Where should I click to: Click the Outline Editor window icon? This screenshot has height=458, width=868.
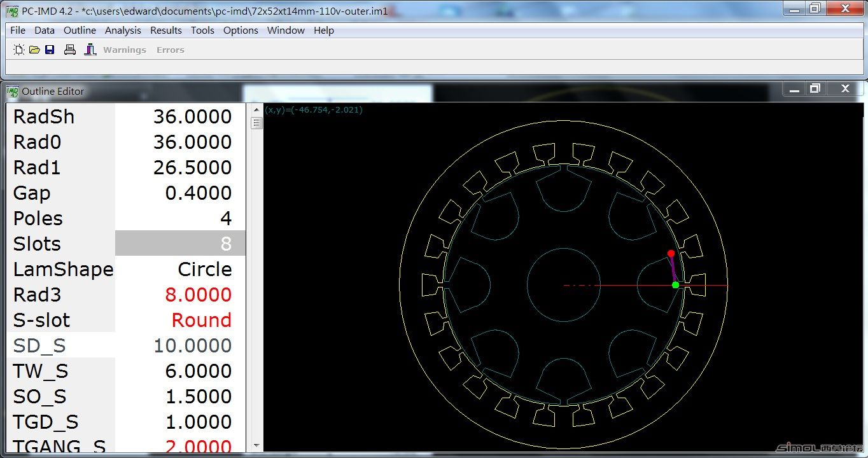point(13,92)
